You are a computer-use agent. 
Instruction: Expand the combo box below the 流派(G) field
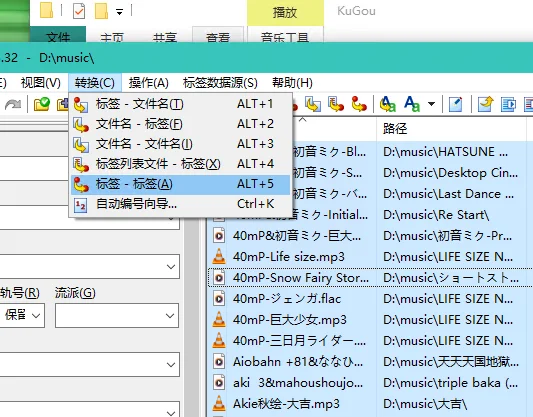click(x=171, y=365)
